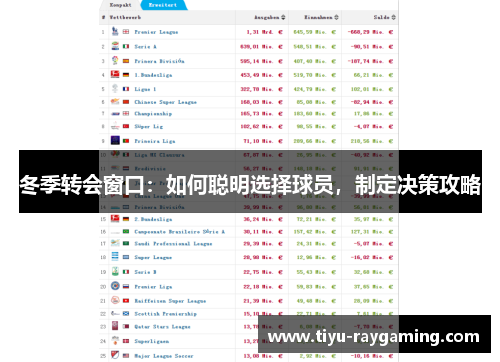Viewport: 500px width, 362px height.
Task: Click Premier League Ausgaben value 1,31 Mrd. €
Action: pos(264,32)
